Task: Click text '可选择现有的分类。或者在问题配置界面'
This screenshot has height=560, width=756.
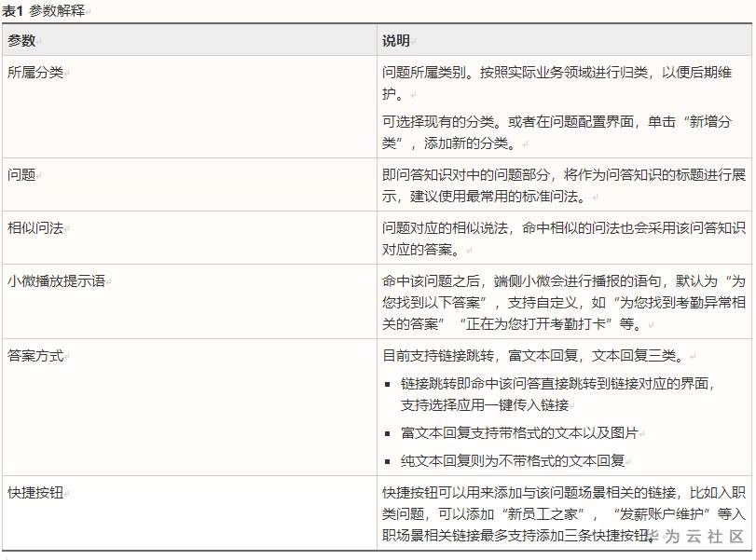Action: pos(508,121)
